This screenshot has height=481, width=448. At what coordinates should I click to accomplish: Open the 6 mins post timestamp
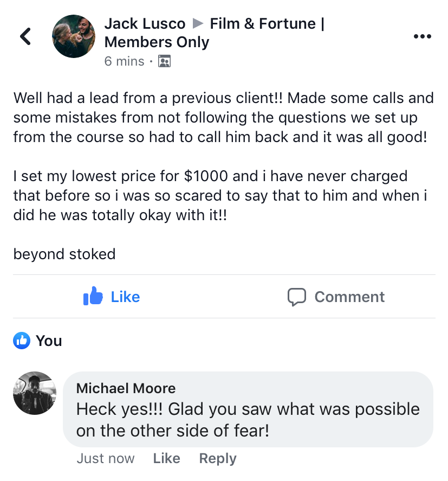point(124,61)
